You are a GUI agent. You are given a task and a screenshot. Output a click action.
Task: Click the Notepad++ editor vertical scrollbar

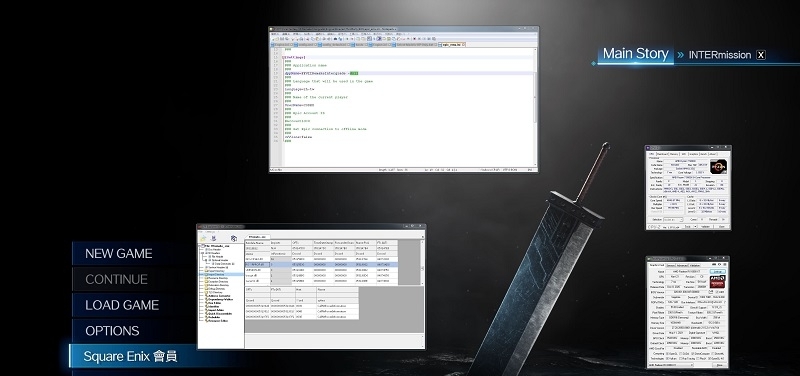535,106
